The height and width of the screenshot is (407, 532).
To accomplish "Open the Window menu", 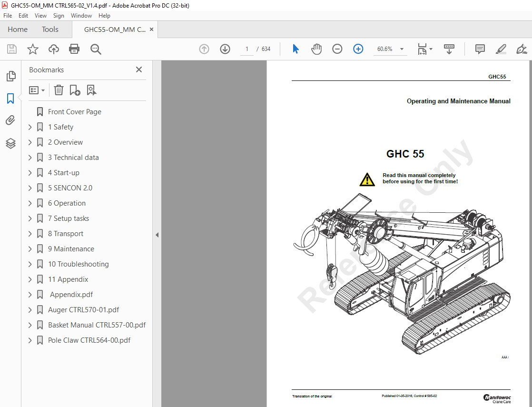I will pos(81,16).
